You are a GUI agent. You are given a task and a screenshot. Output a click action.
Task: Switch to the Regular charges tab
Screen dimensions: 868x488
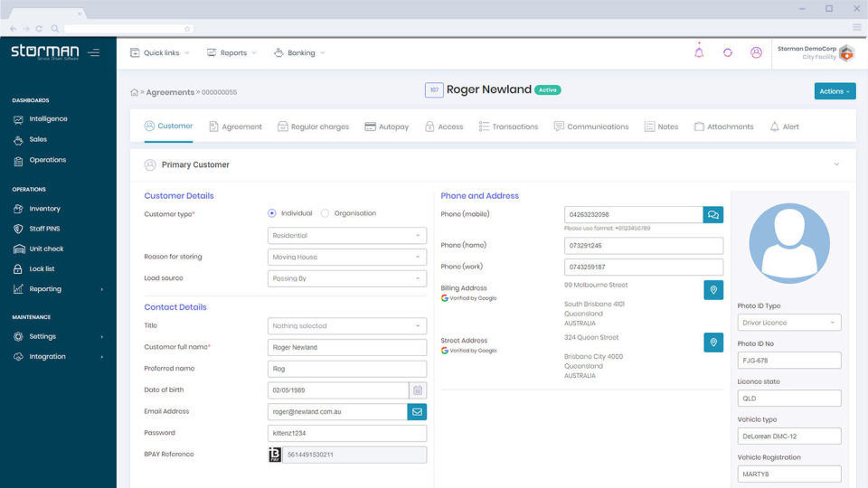point(314,127)
